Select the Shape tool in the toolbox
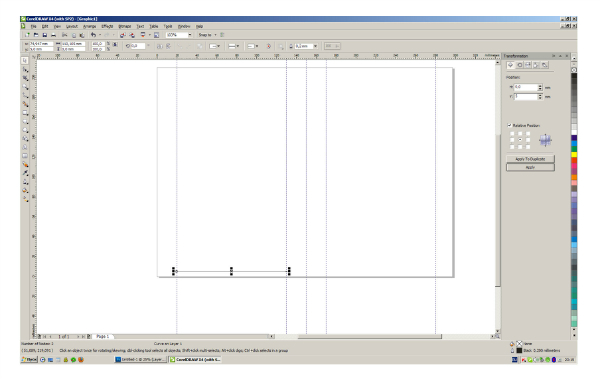The width and height of the screenshot is (600, 379). [25, 70]
